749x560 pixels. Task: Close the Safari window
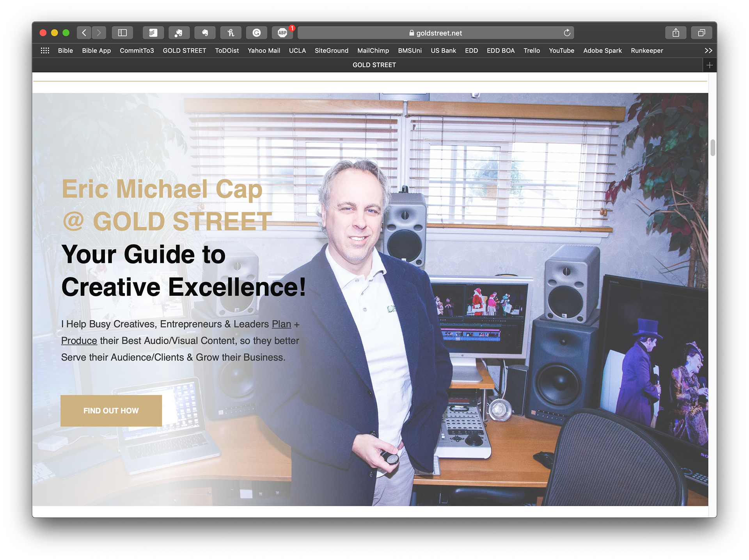[x=43, y=33]
